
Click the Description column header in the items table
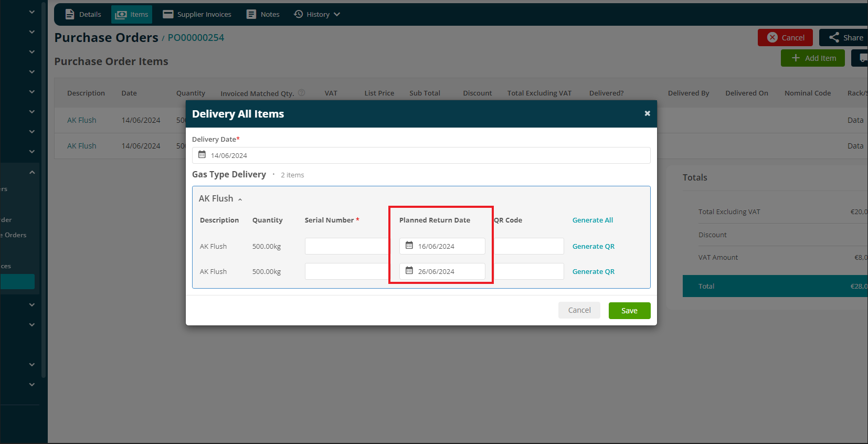coord(86,93)
